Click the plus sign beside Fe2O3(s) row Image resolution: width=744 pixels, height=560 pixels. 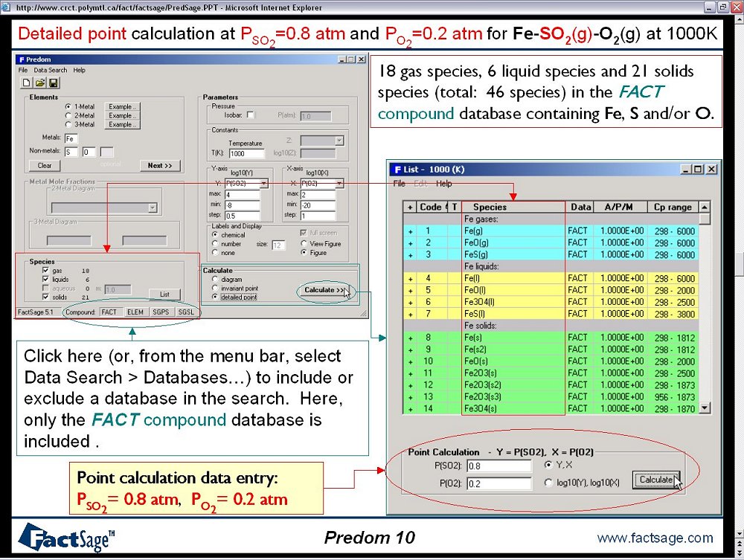coord(410,373)
